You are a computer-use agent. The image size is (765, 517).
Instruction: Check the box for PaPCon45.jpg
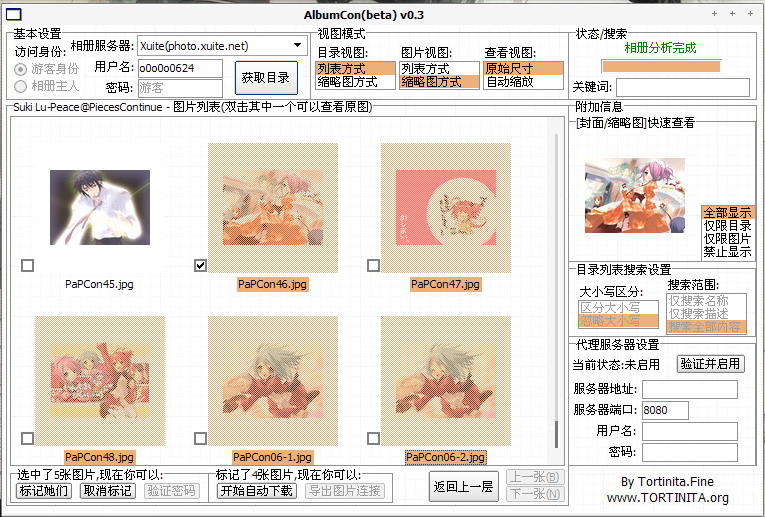[x=28, y=265]
